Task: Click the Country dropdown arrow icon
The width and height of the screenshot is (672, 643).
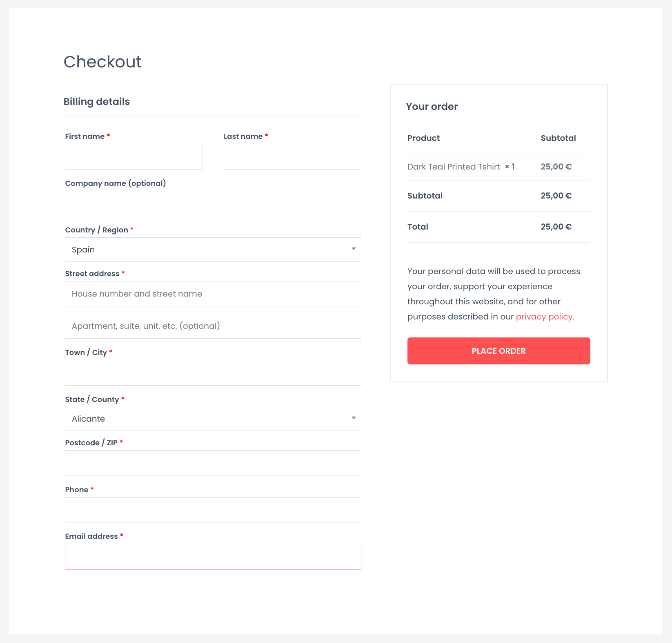Action: click(354, 249)
